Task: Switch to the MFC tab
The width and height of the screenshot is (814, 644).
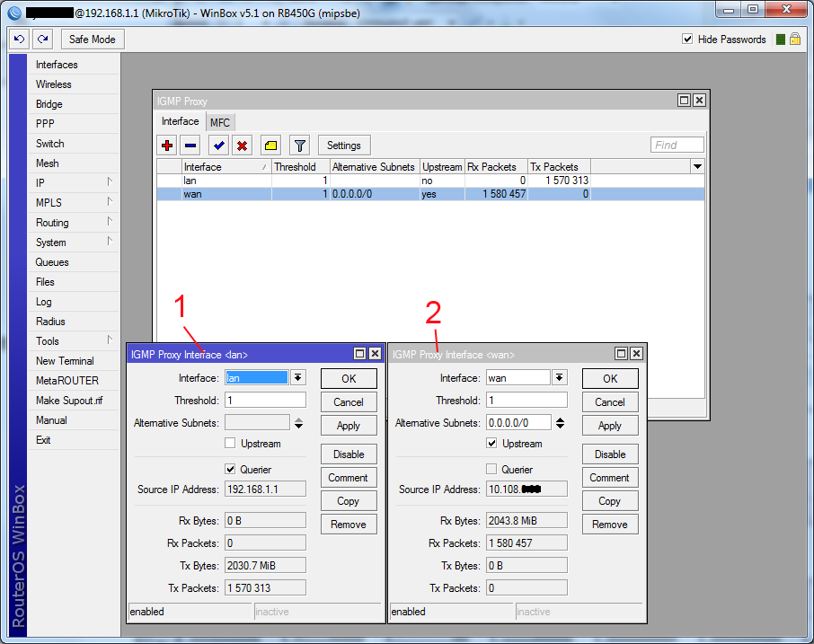Action: pos(220,122)
